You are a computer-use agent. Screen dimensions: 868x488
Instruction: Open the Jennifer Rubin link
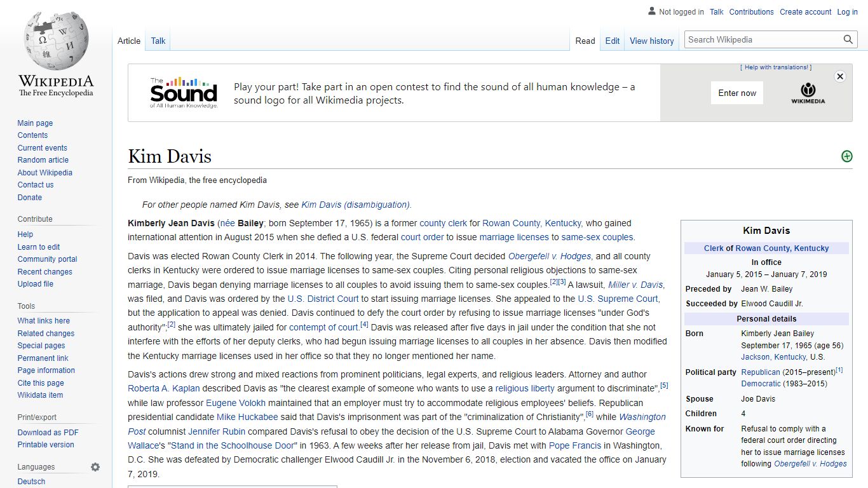[217, 431]
